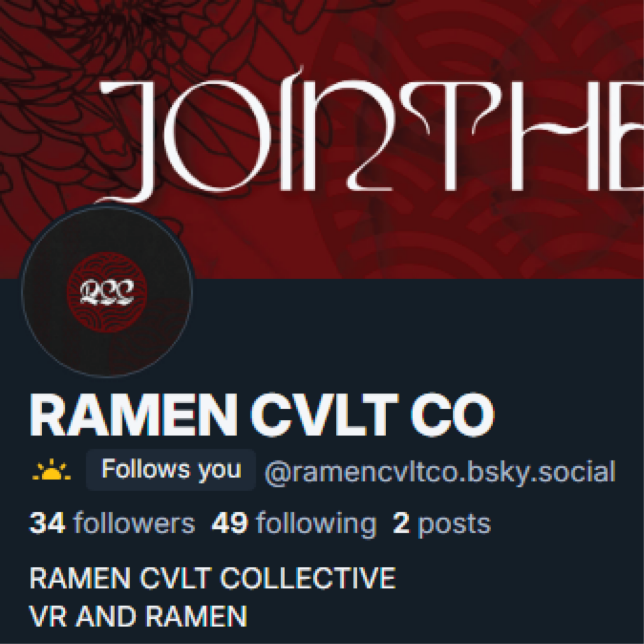
Task: Click the word "followers" label
Action: tap(135, 523)
